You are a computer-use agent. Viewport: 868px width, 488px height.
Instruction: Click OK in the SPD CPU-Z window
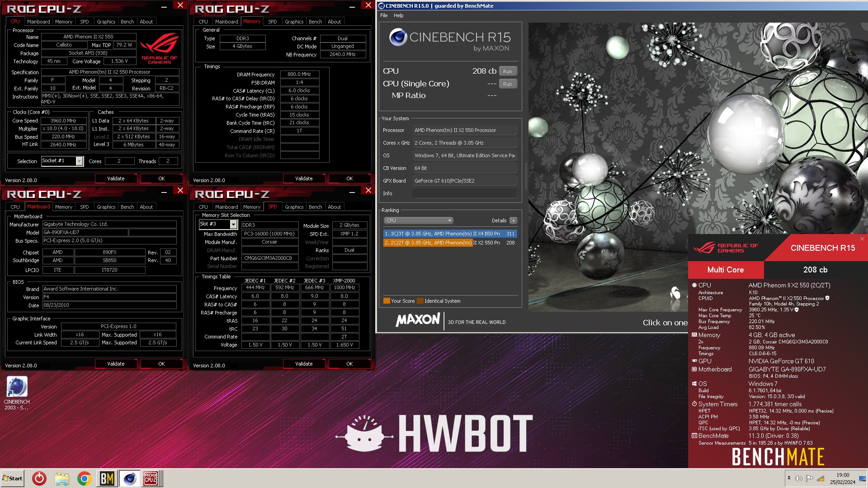349,364
